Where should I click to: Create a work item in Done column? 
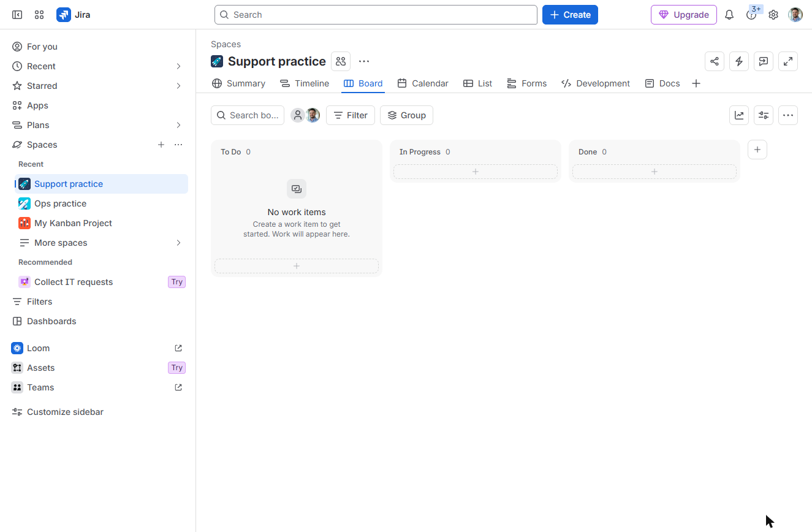[655, 172]
